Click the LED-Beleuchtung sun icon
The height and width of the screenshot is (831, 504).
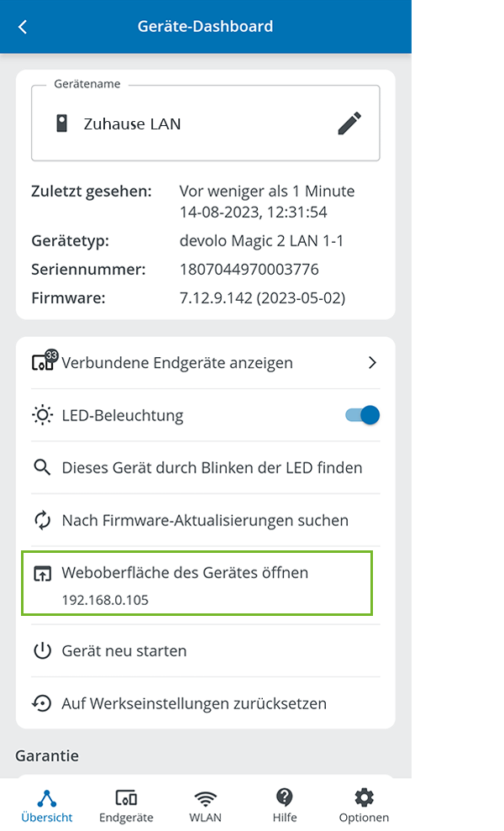42,415
